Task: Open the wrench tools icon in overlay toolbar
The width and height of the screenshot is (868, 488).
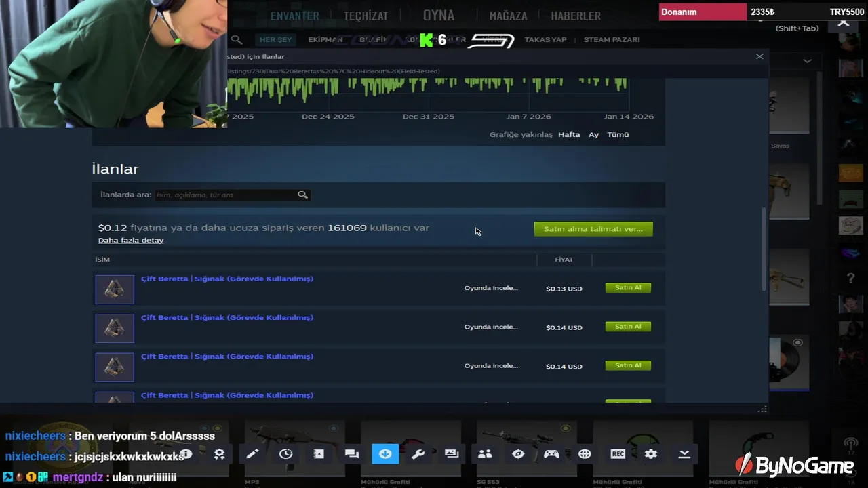Action: pyautogui.click(x=418, y=454)
